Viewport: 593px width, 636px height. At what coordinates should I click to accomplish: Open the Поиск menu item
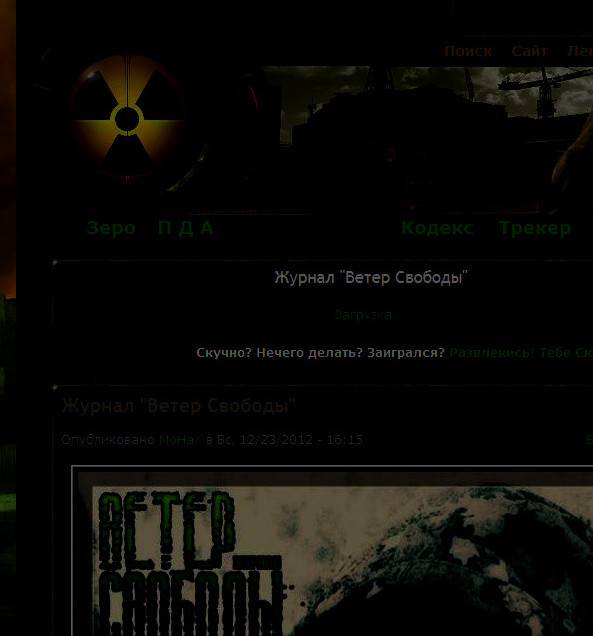tap(468, 52)
